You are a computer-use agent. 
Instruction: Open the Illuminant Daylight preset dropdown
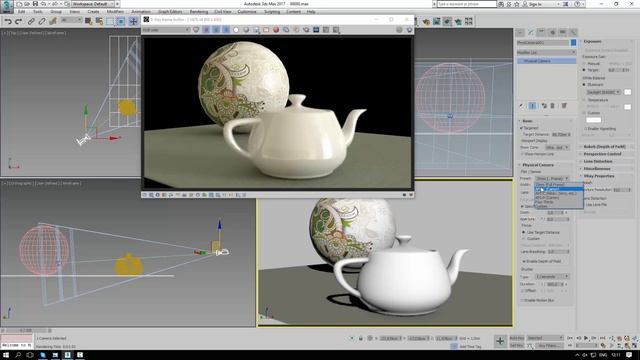(603, 92)
